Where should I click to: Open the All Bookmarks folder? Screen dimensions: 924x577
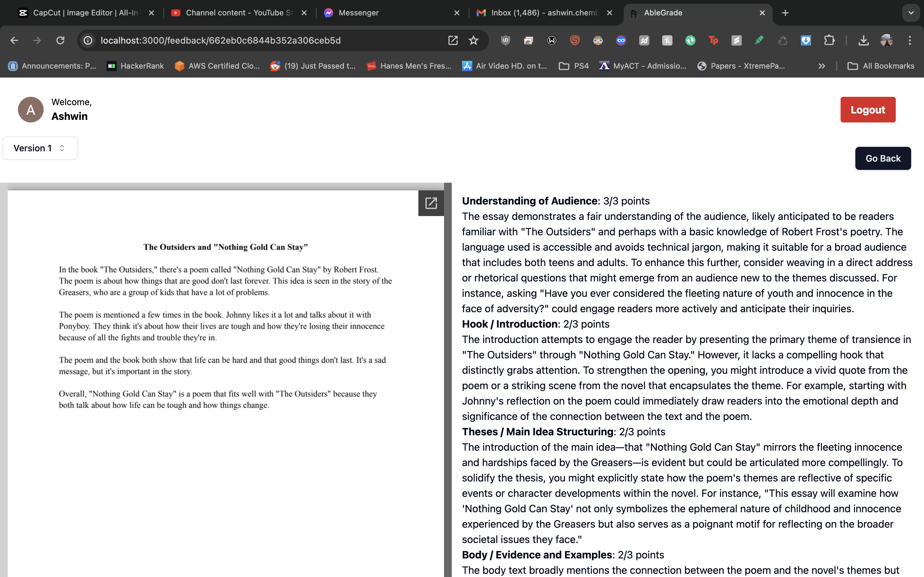(x=881, y=66)
